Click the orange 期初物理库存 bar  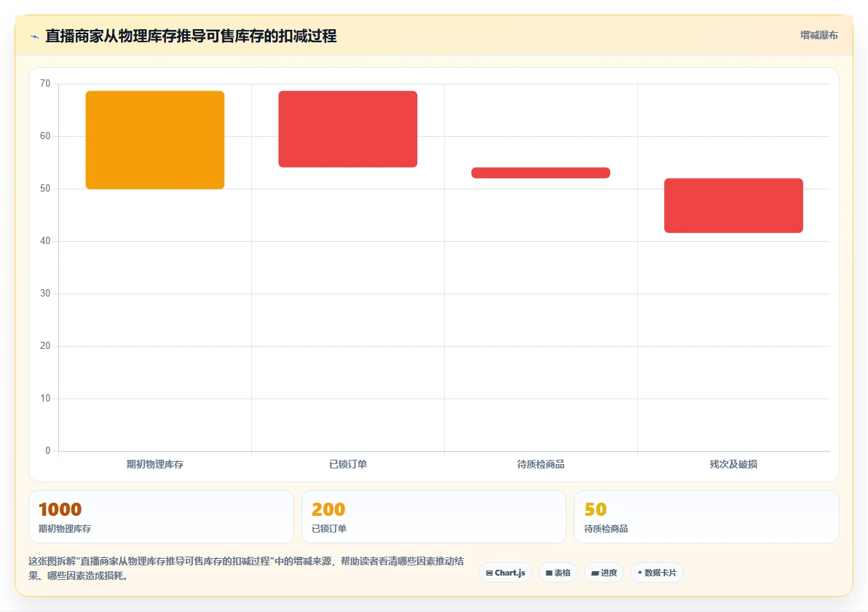click(x=155, y=140)
